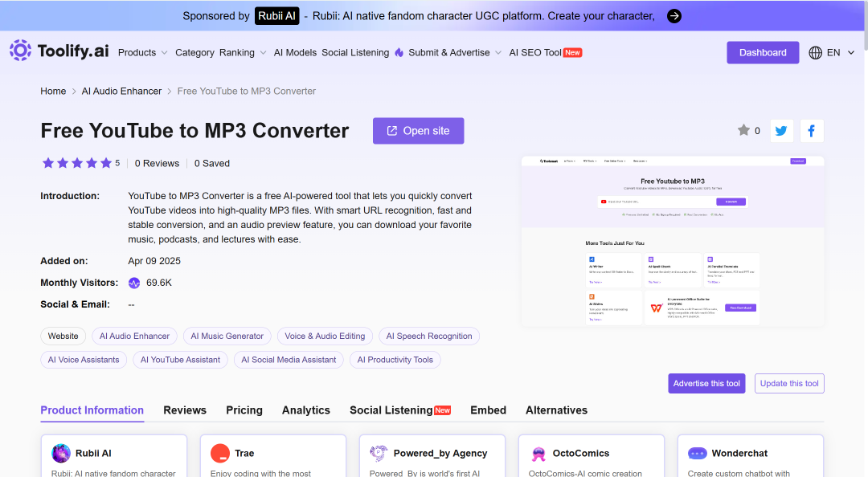Click the AI Music Generator tag
Screen dimensions: 868x477
tap(227, 336)
